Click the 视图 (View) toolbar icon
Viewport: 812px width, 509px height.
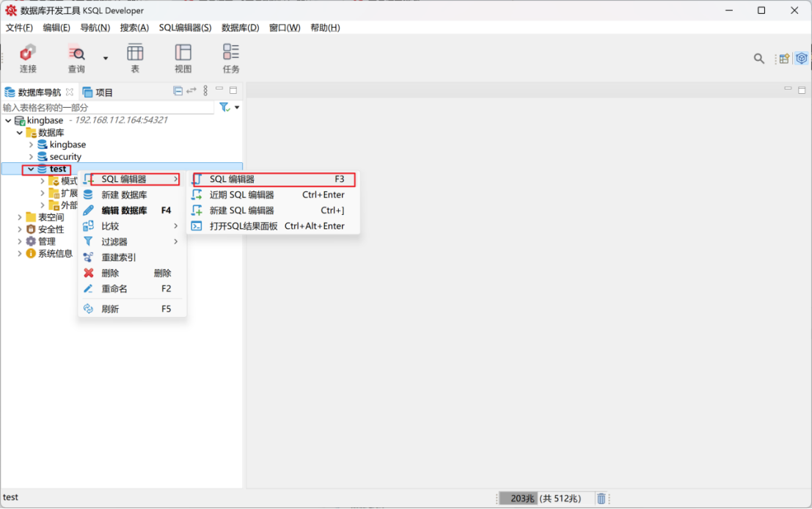coord(183,58)
